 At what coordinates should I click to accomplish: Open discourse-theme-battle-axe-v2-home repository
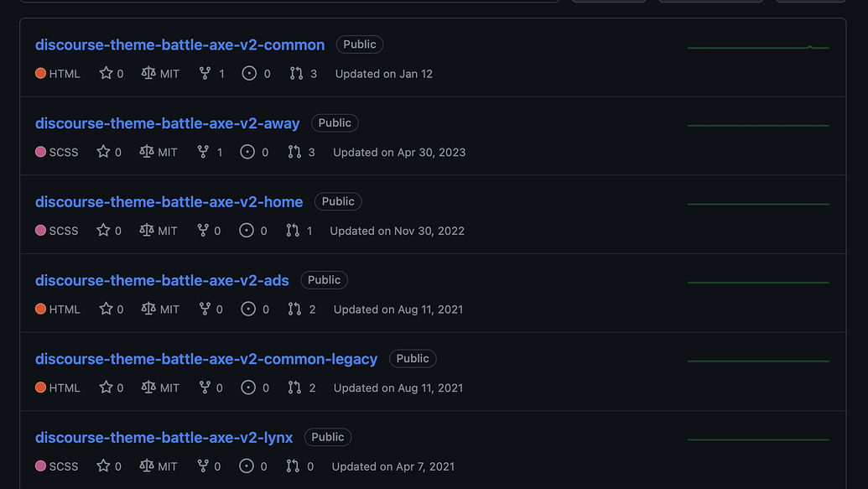pyautogui.click(x=169, y=202)
